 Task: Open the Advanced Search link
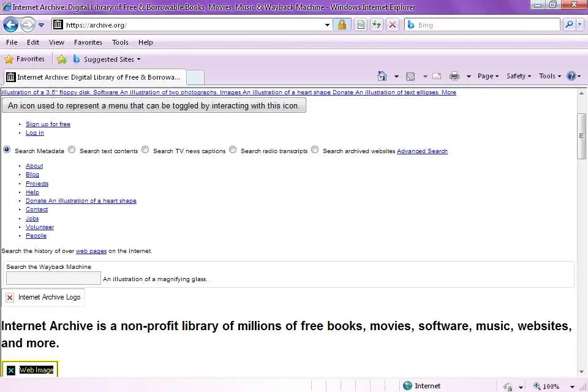coord(422,151)
